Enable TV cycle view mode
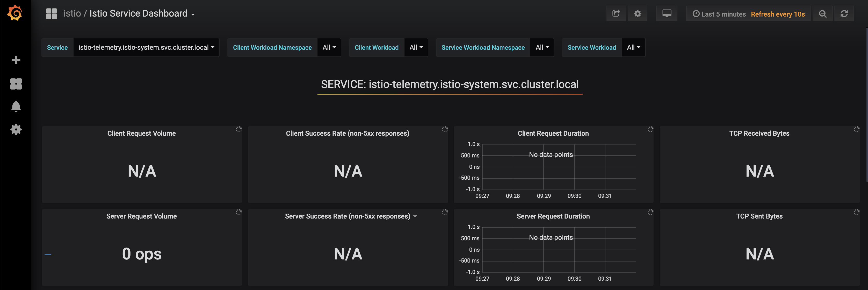This screenshot has height=290, width=868. click(667, 13)
